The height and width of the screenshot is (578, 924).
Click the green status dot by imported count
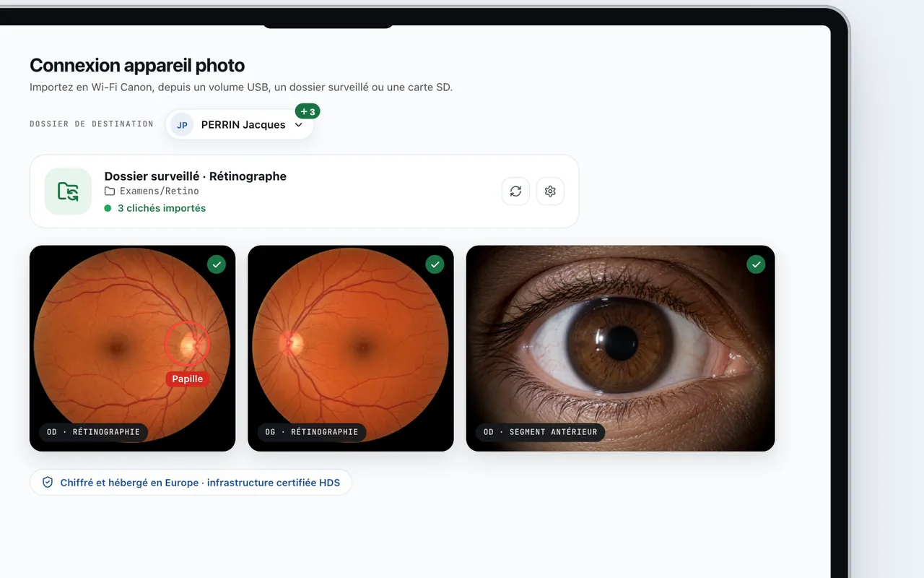click(x=108, y=208)
